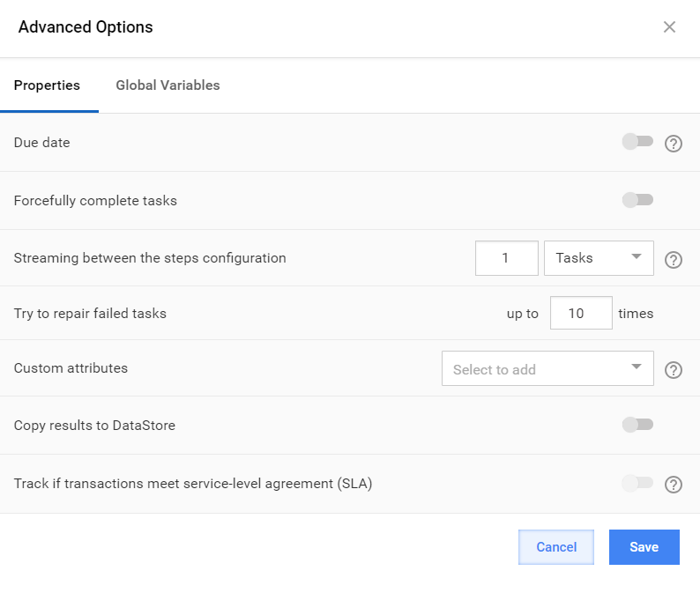This screenshot has width=700, height=593.
Task: Click the Custom attributes label
Action: [71, 368]
